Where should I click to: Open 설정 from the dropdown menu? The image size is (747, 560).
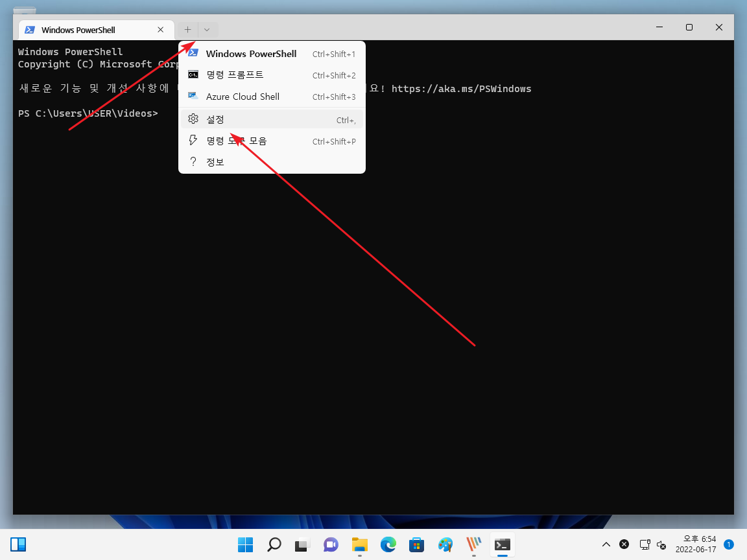(x=272, y=119)
